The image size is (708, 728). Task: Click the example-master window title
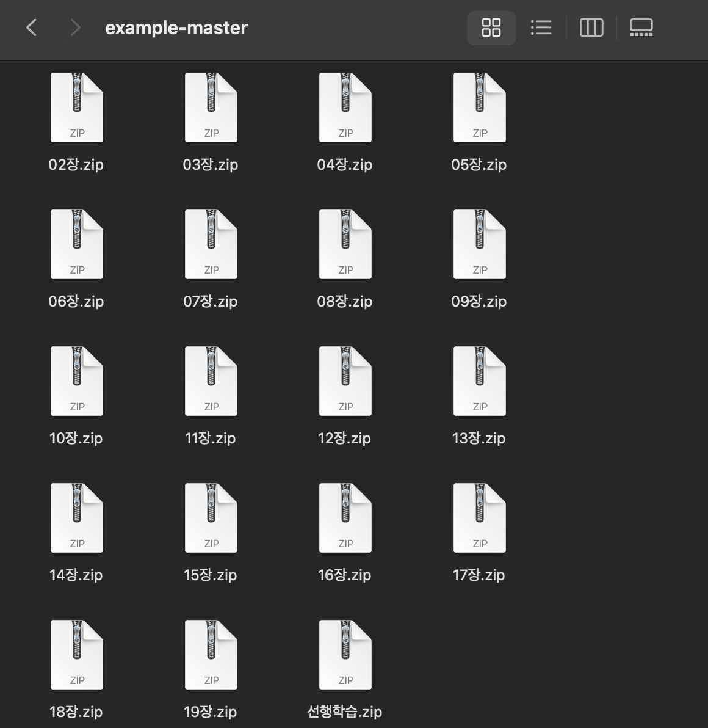click(x=176, y=28)
